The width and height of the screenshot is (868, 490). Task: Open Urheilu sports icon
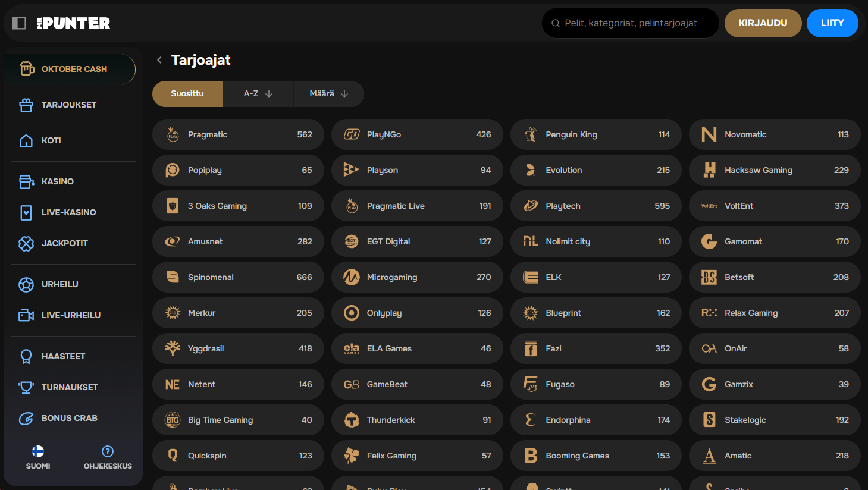point(26,285)
